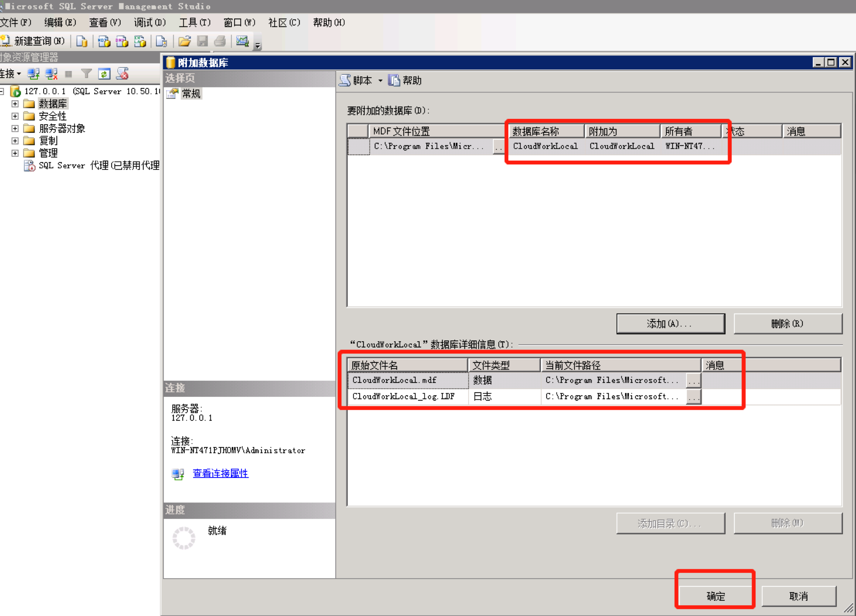The height and width of the screenshot is (616, 856).
Task: Click the 脚本 script button
Action: pyautogui.click(x=356, y=81)
